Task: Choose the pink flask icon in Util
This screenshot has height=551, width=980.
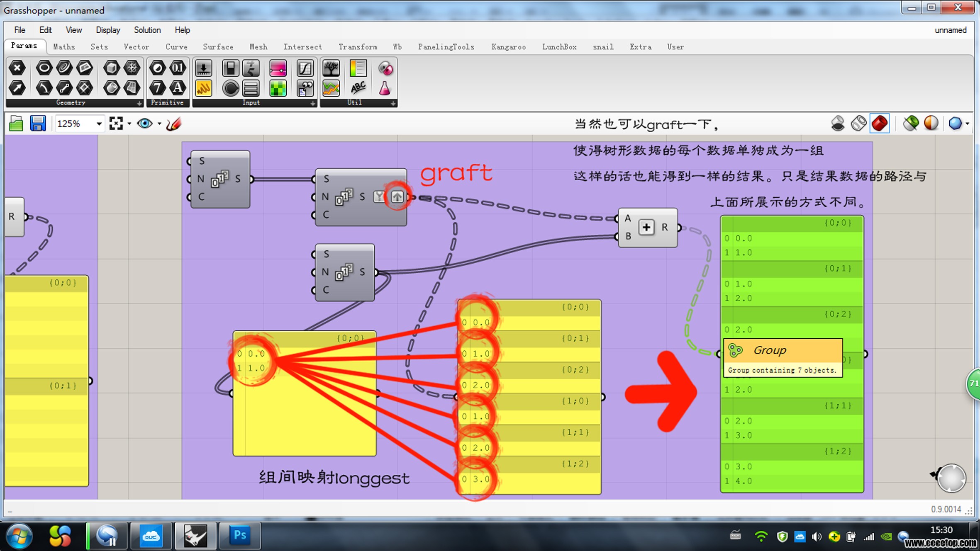Action: [x=385, y=88]
